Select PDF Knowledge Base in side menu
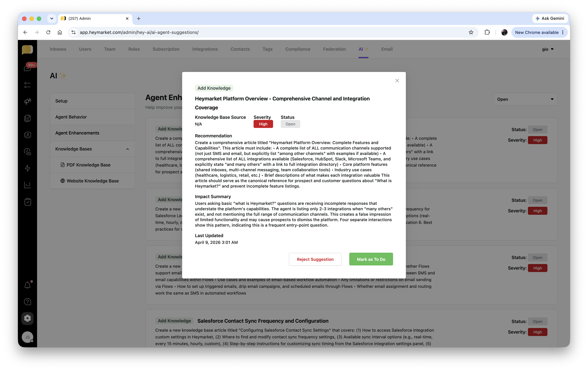 point(88,165)
